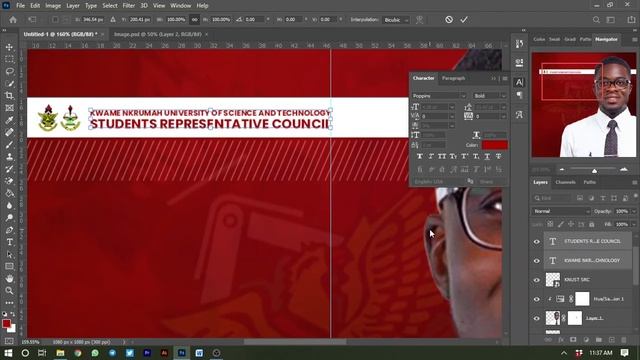Viewport: 640px width, 360px height.
Task: Select the Hand tool
Action: [9, 279]
